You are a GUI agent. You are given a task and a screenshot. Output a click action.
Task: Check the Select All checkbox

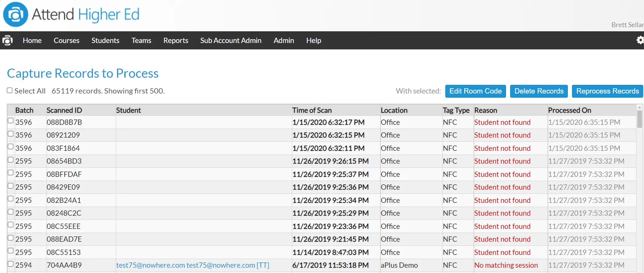tap(10, 90)
